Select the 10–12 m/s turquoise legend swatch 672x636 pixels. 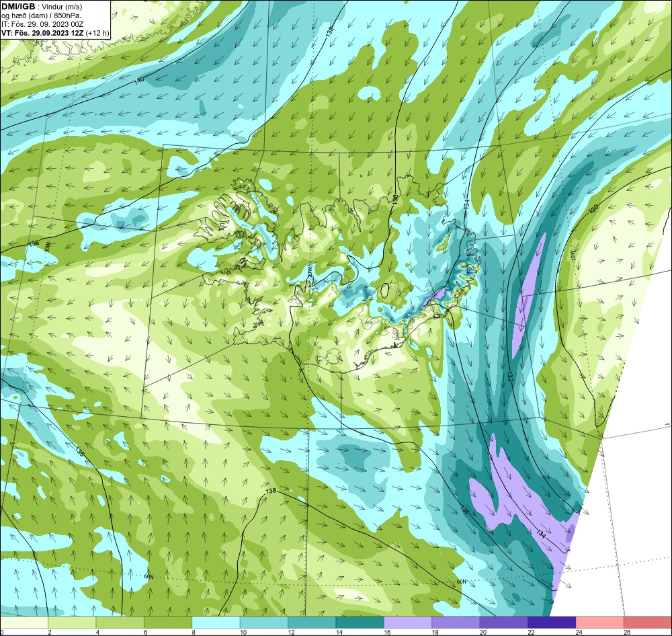pos(264,623)
